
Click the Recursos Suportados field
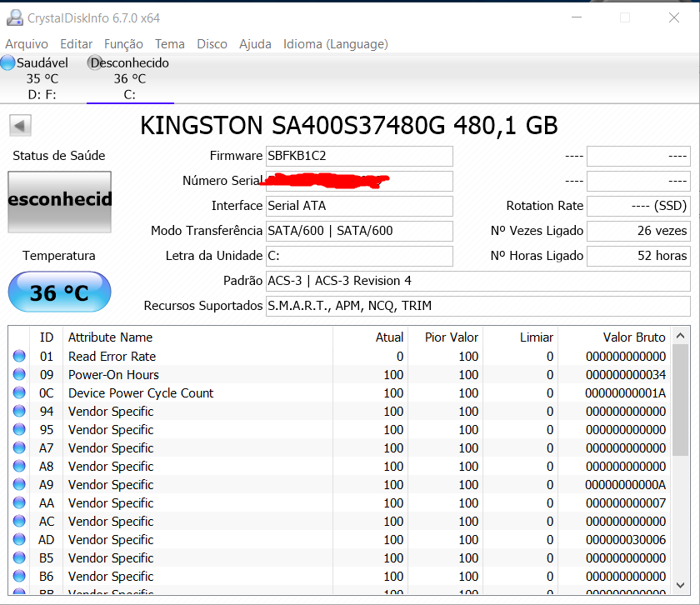[x=478, y=306]
